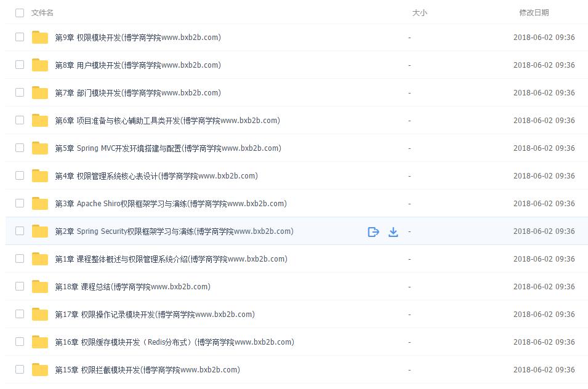
Task: Sort list by 修改日期 column header
Action: click(534, 13)
